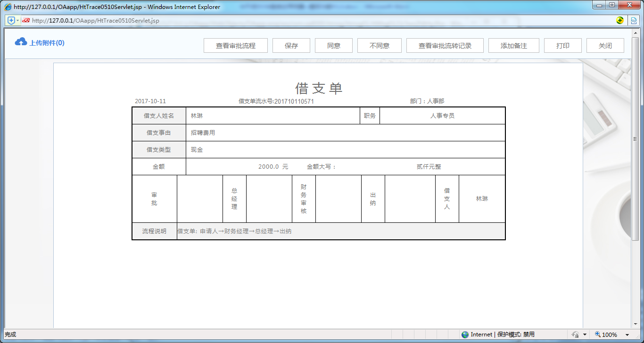Click the zoom magnifier icon in status bar
Viewport: 644px width, 343px height.
click(597, 335)
